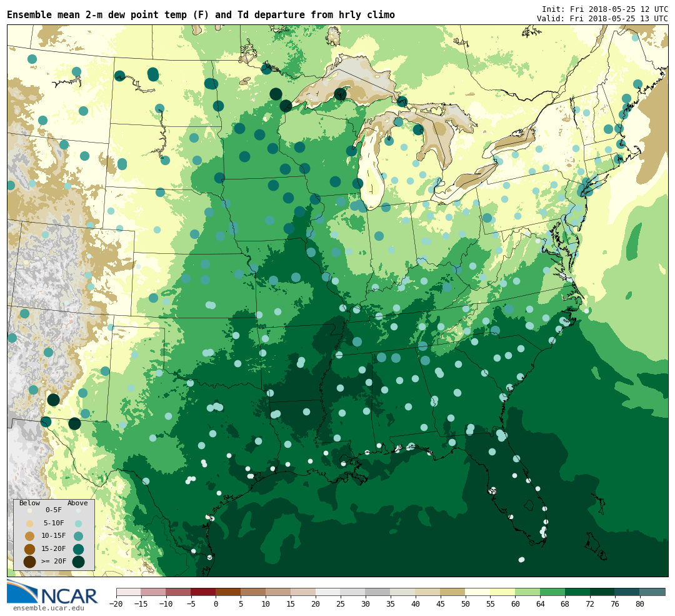Screen dimensions: 675x616
Task: Select the dark red segment between -5 and 0
Action: pyautogui.click(x=204, y=592)
